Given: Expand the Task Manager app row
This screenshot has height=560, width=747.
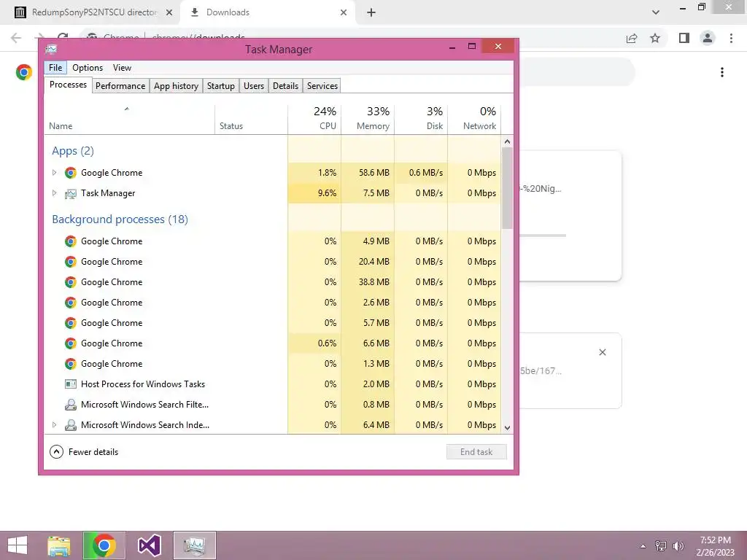Looking at the screenshot, I should (54, 192).
